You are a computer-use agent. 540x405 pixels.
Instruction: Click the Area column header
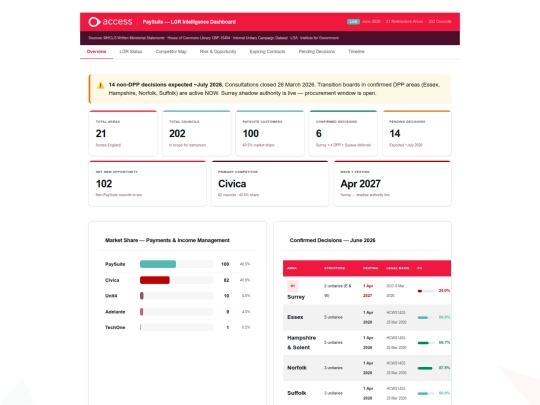tap(292, 268)
